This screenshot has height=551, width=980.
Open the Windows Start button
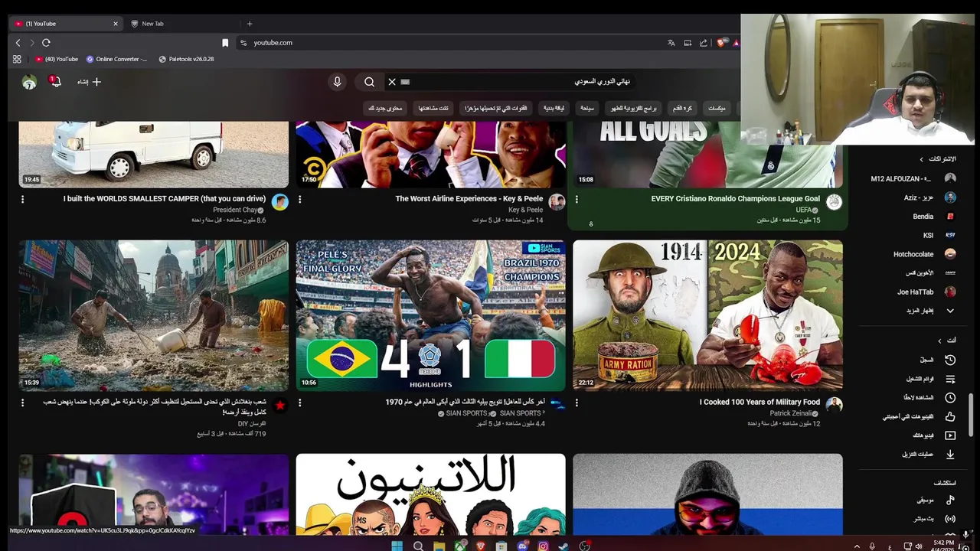coord(397,546)
